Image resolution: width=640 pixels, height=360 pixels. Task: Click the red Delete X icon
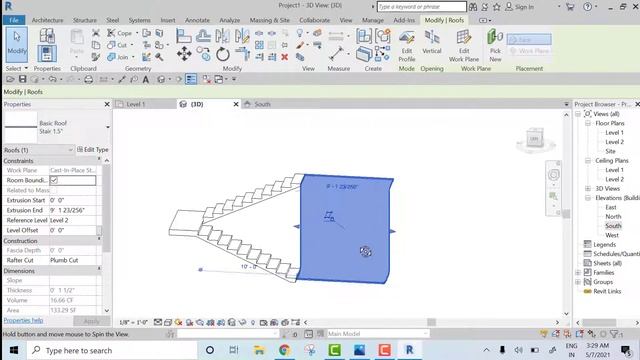tap(284, 57)
